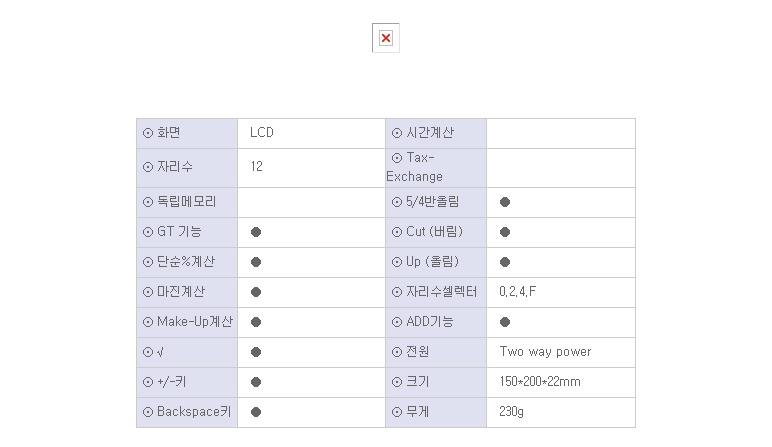Click the Two way power text

[x=545, y=351]
